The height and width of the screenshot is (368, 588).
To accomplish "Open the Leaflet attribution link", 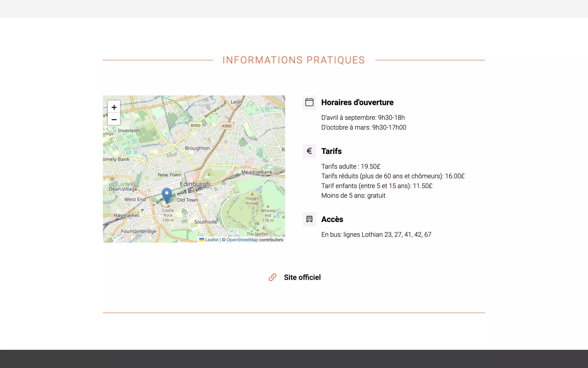I will pyautogui.click(x=212, y=240).
